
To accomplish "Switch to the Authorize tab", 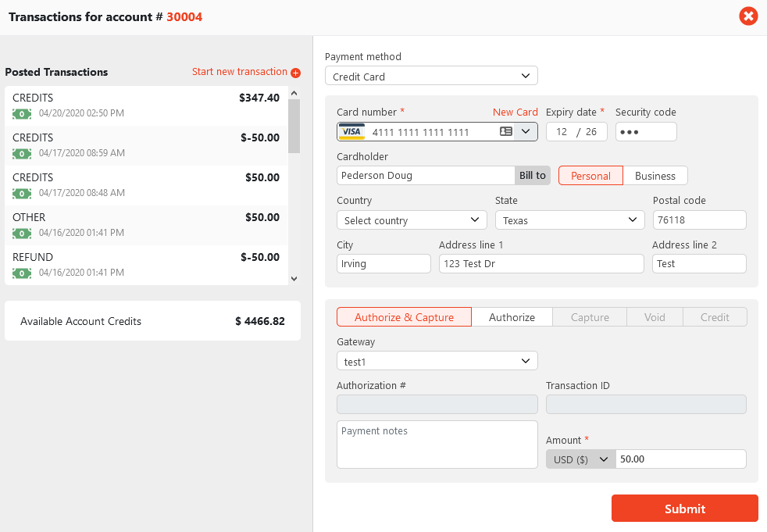I will (x=512, y=317).
